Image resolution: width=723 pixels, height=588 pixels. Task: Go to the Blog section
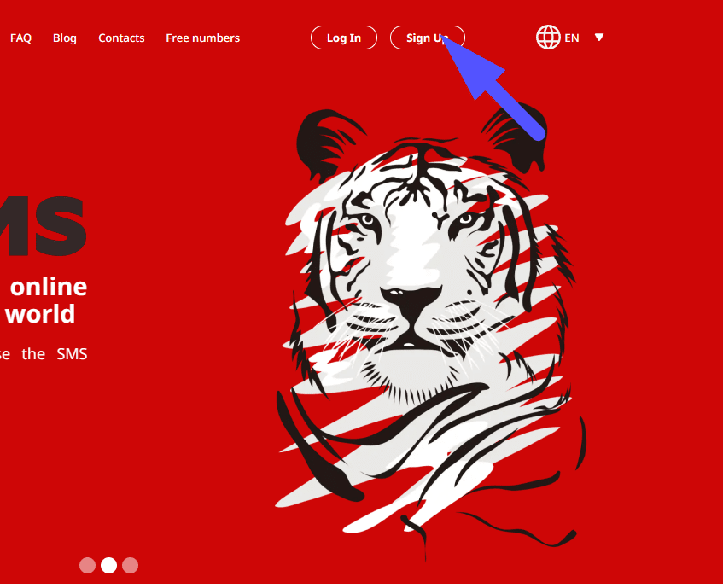point(65,38)
